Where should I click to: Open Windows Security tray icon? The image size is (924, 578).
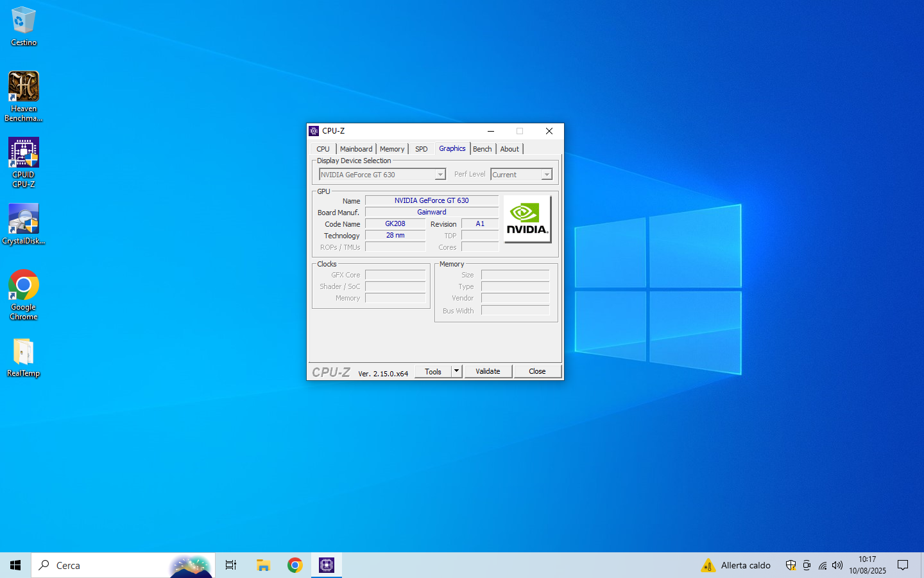(x=791, y=565)
